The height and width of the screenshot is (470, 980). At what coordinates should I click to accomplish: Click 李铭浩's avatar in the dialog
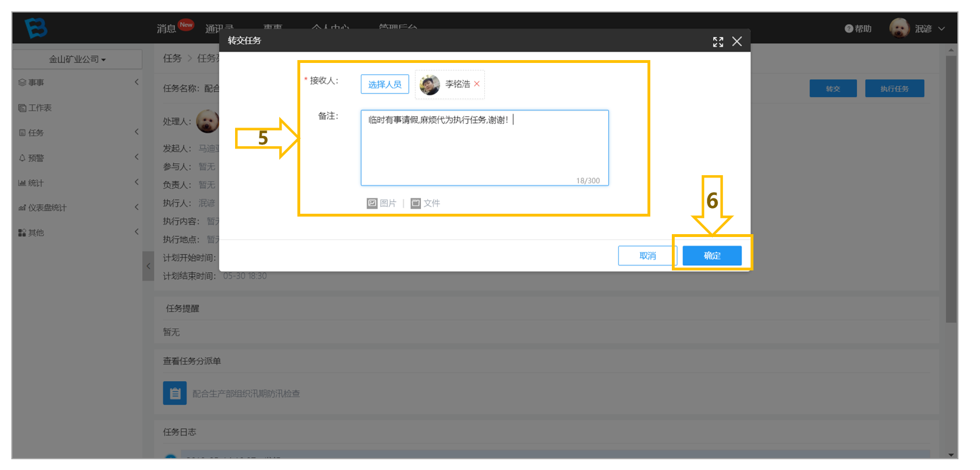click(x=430, y=84)
